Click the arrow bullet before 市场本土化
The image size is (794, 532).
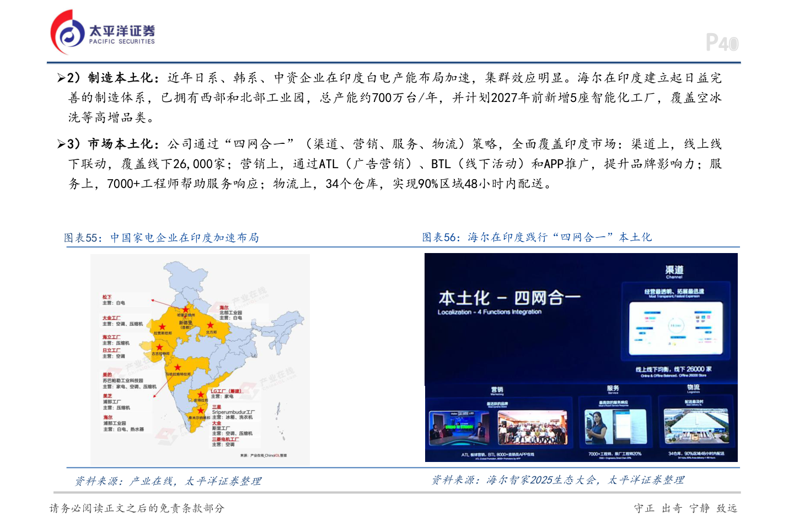click(x=61, y=144)
